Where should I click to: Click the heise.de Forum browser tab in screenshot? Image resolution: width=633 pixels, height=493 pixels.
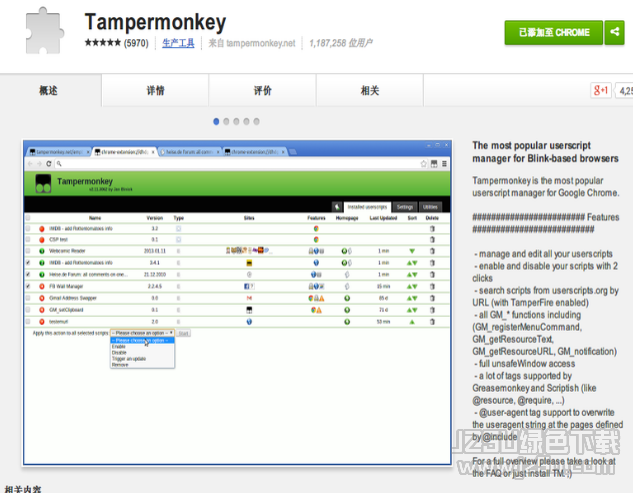[189, 152]
